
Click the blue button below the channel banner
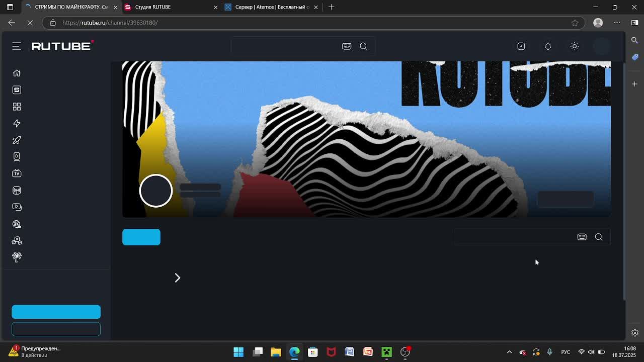point(141,237)
